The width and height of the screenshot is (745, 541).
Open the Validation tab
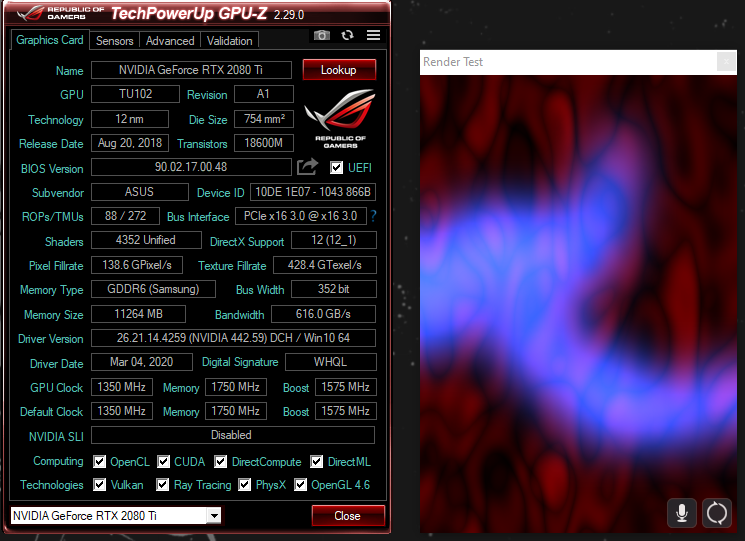click(x=229, y=41)
